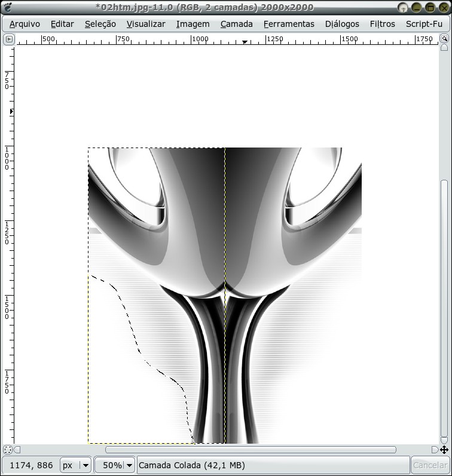
Task: Click the GIMP window menu icon in titlebar
Action: 8,7
